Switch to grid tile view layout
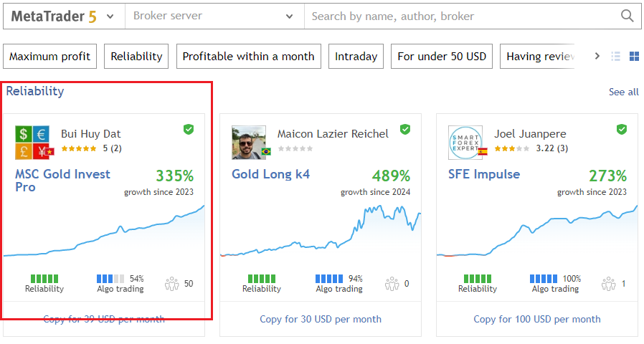The height and width of the screenshot is (344, 644). coord(634,56)
